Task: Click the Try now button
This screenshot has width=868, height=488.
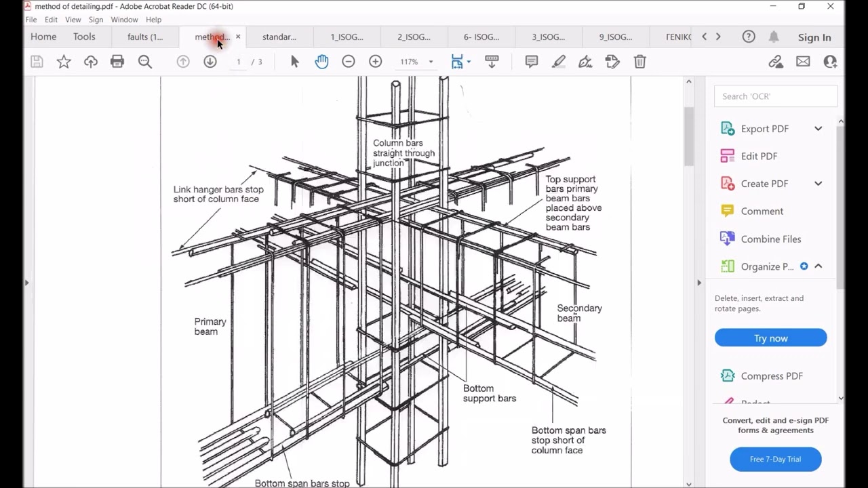Action: (x=770, y=338)
